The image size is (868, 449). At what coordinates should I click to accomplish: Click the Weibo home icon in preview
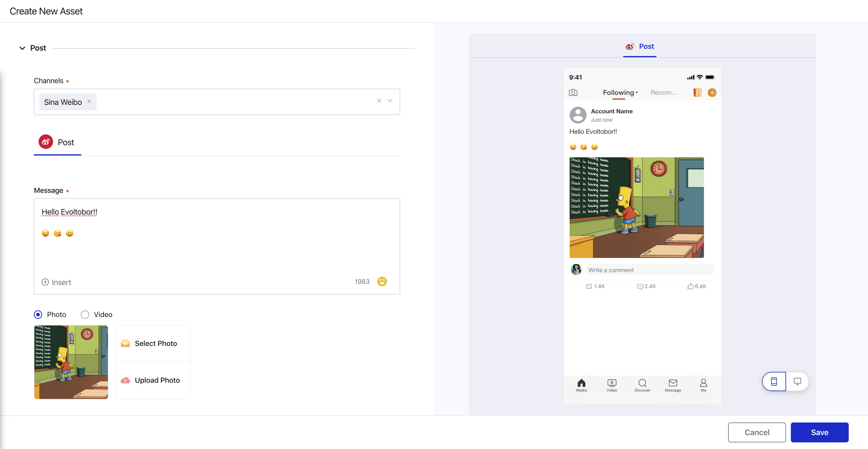(x=582, y=384)
